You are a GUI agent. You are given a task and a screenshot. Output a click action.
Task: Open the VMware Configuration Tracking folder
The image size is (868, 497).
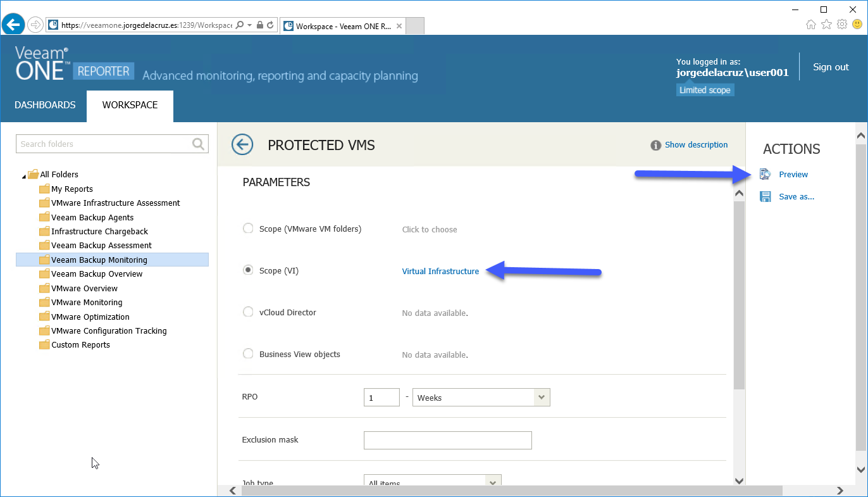(x=109, y=331)
